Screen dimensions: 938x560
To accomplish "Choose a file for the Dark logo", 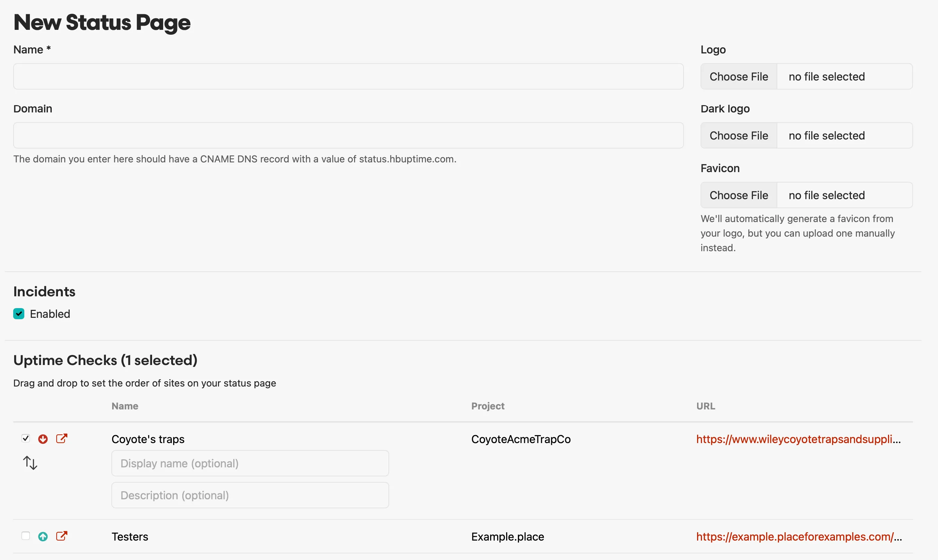I will 738,135.
